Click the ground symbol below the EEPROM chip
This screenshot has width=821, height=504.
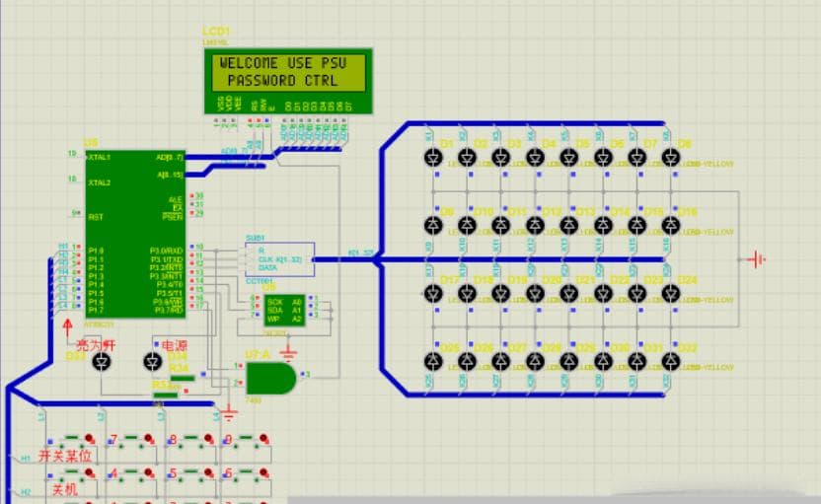click(287, 353)
